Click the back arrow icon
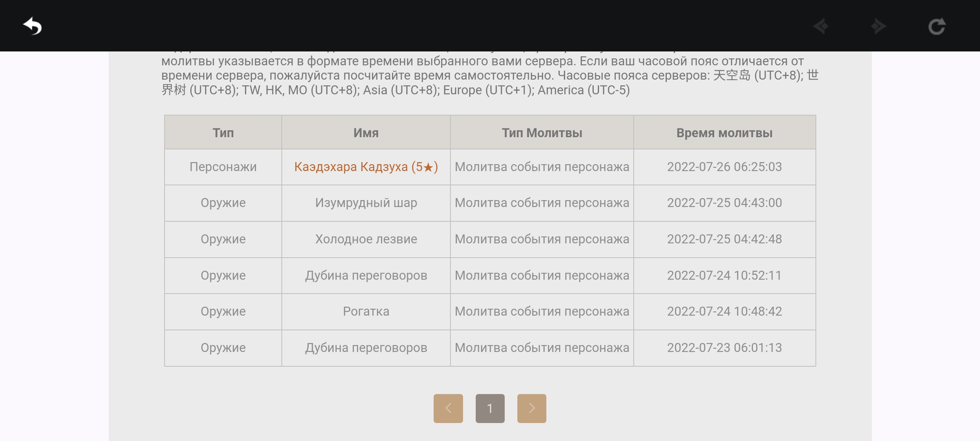The image size is (980, 441). [x=32, y=26]
